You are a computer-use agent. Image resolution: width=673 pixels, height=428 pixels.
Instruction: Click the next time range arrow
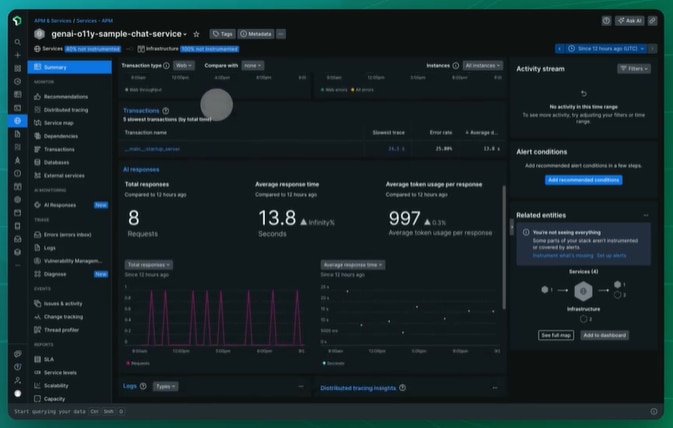(x=652, y=49)
